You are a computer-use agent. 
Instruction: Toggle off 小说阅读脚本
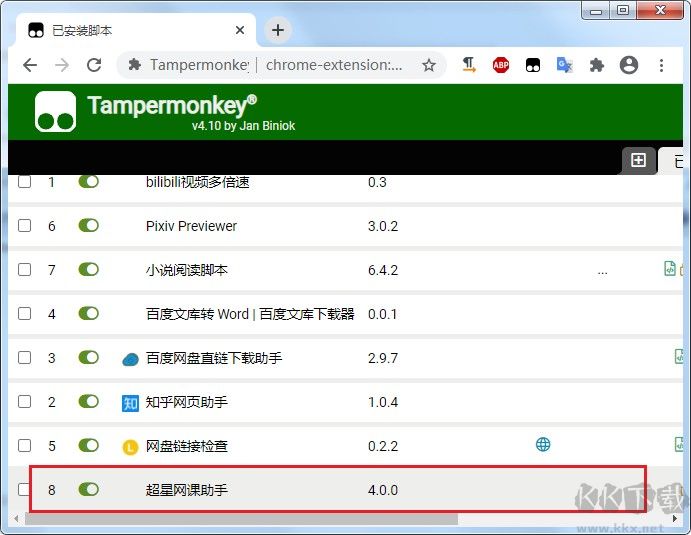pyautogui.click(x=89, y=269)
